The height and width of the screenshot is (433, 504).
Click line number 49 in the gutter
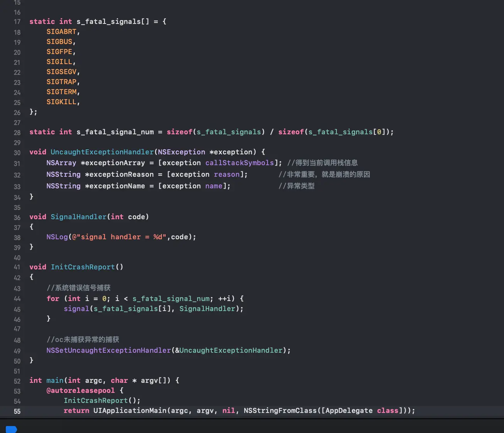17,351
